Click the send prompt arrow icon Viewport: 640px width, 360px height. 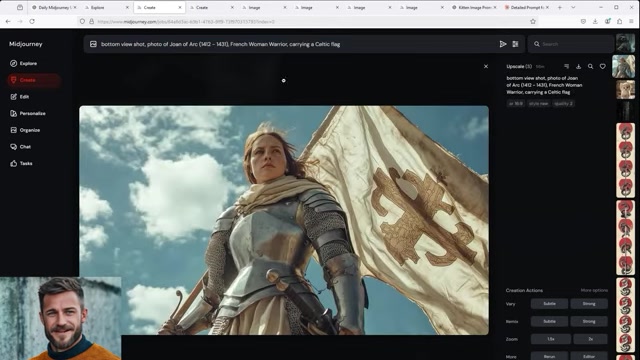click(503, 44)
